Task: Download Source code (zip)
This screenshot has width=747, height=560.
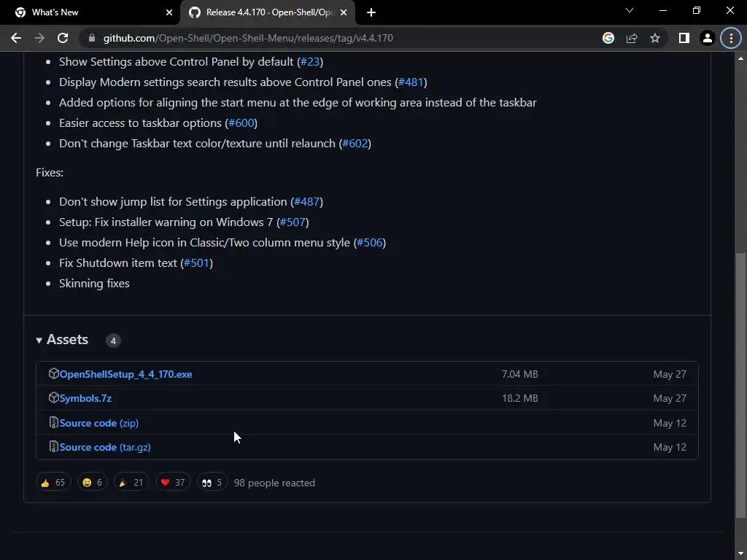Action: (x=99, y=423)
